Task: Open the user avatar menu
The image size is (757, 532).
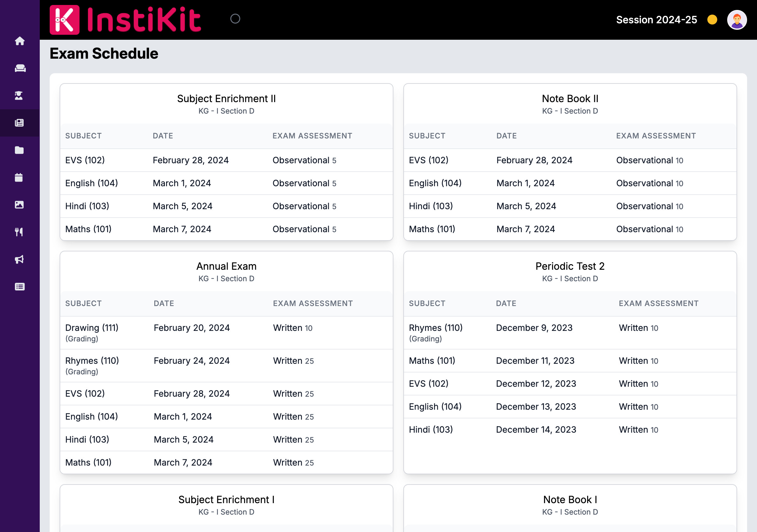Action: [737, 20]
